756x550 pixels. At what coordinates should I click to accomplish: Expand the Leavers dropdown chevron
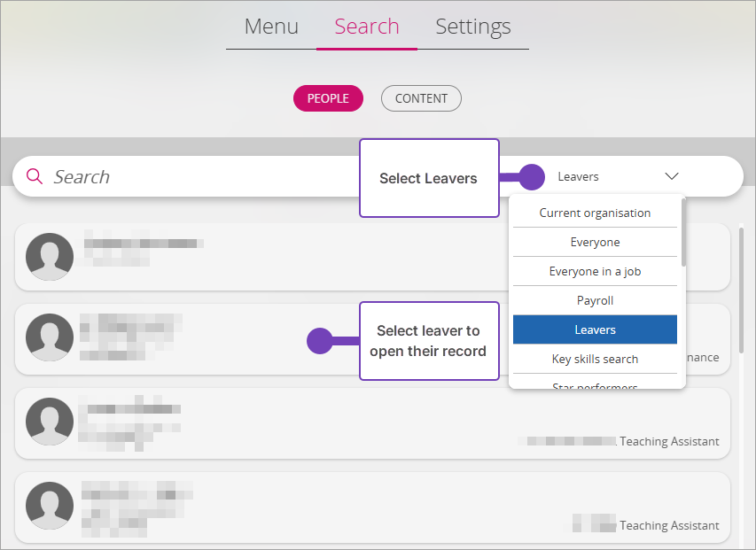[671, 176]
